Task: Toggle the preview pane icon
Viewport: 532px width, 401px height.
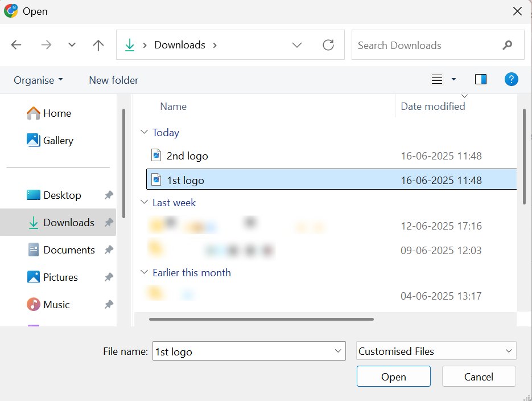Action: point(481,80)
